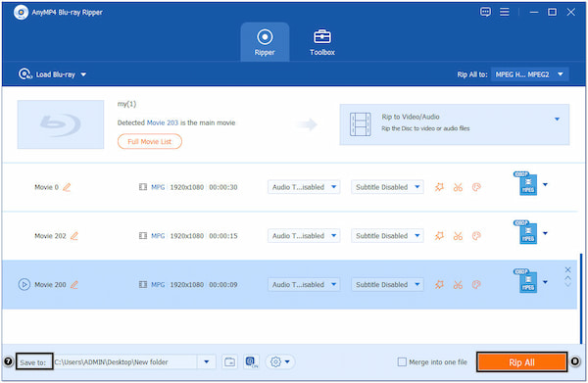
Task: Play the Movie 200 preview
Action: point(24,284)
